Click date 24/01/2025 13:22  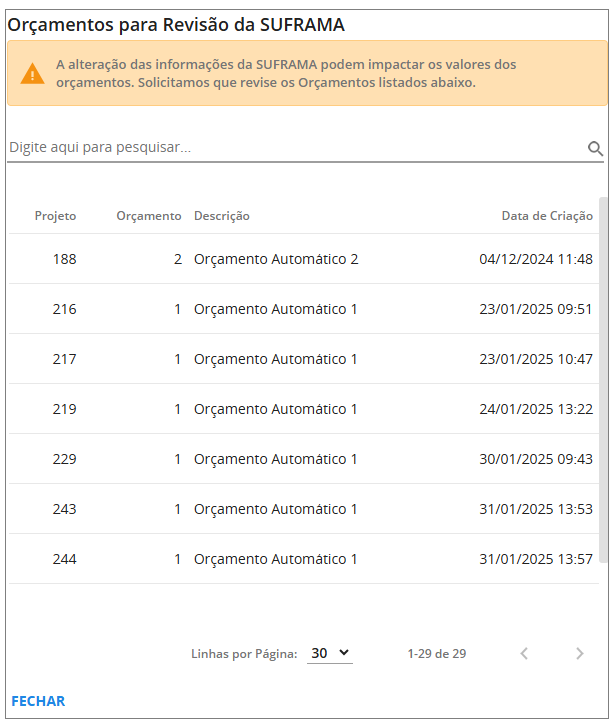click(x=536, y=409)
